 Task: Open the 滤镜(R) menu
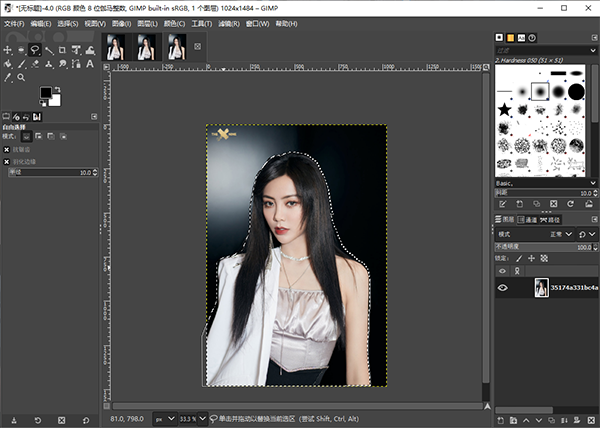coord(227,22)
